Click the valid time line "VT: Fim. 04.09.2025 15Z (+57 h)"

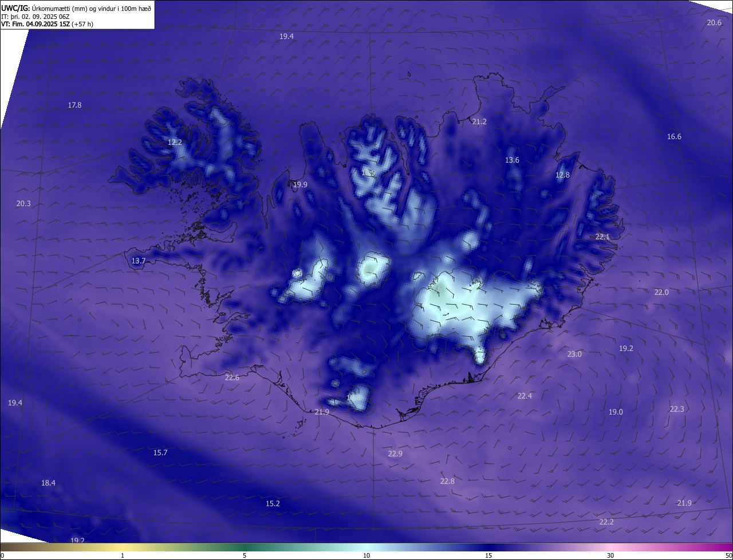point(47,24)
